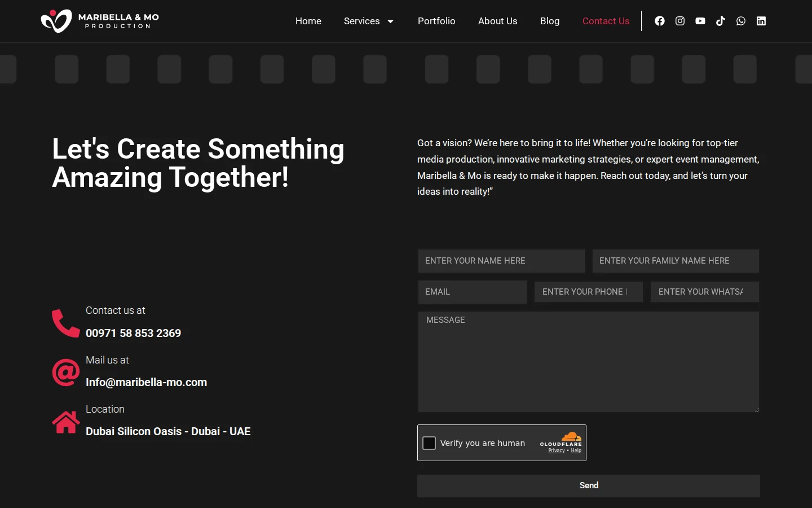Open the Facebook social icon
Image resolution: width=812 pixels, height=508 pixels.
(660, 21)
